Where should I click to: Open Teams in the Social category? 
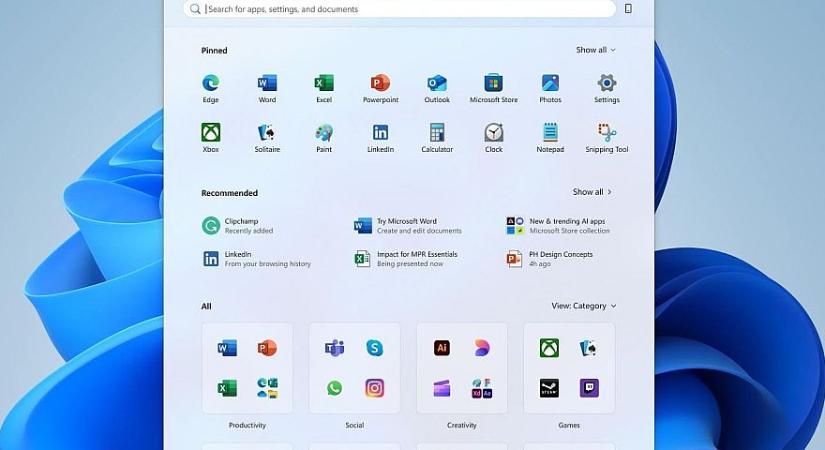coord(335,348)
